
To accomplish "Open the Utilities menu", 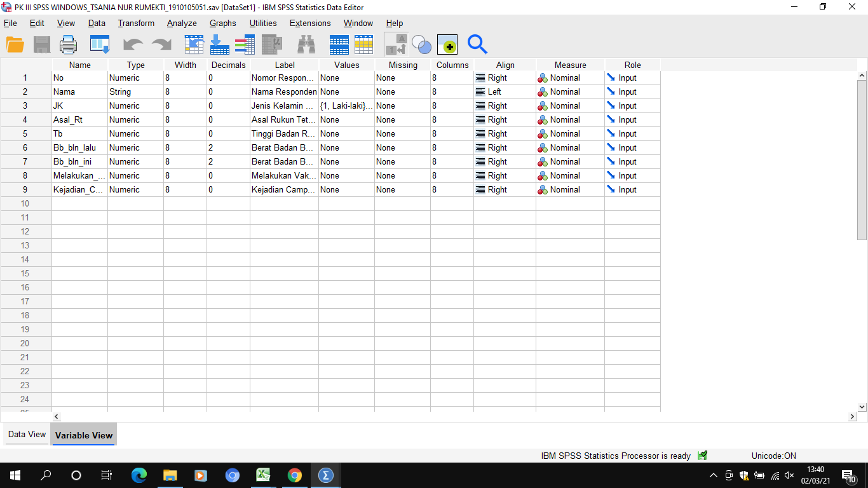I will click(263, 23).
